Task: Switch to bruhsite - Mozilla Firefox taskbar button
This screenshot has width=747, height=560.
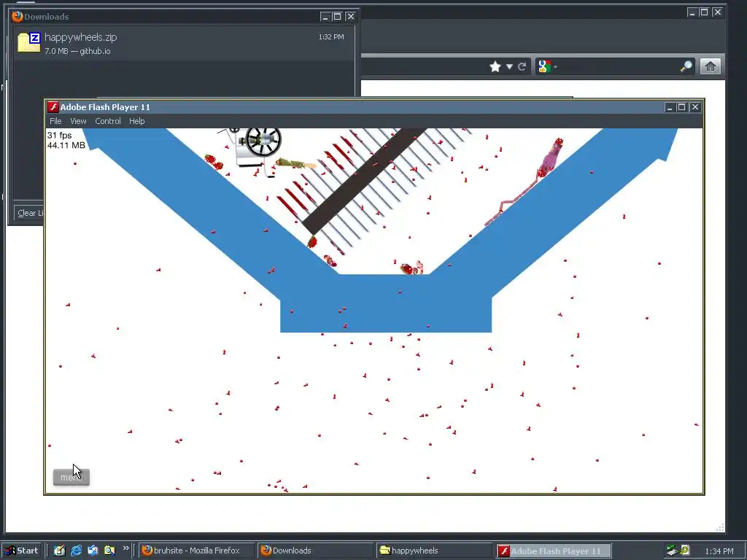Action: click(x=196, y=551)
